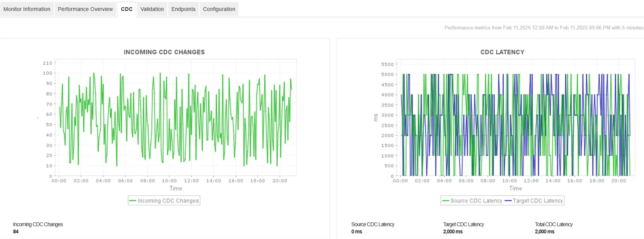Click the 12:00 marker on Incoming chart axis
The image size is (644, 239).
click(x=191, y=181)
